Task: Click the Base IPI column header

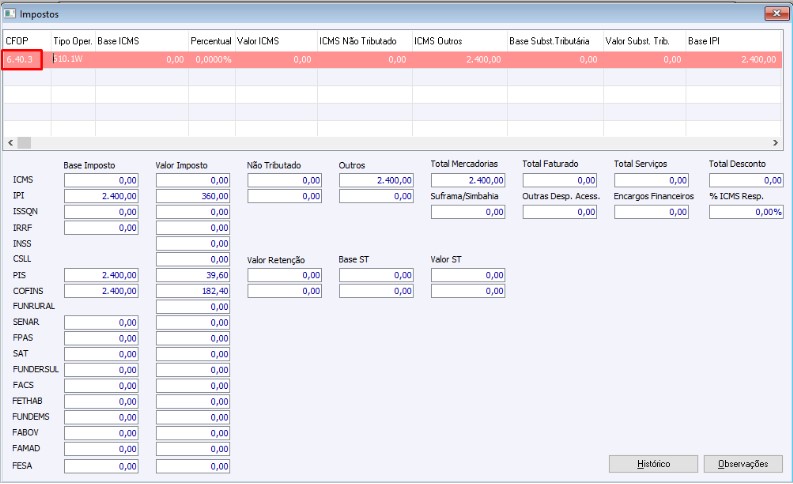Action: (x=734, y=41)
